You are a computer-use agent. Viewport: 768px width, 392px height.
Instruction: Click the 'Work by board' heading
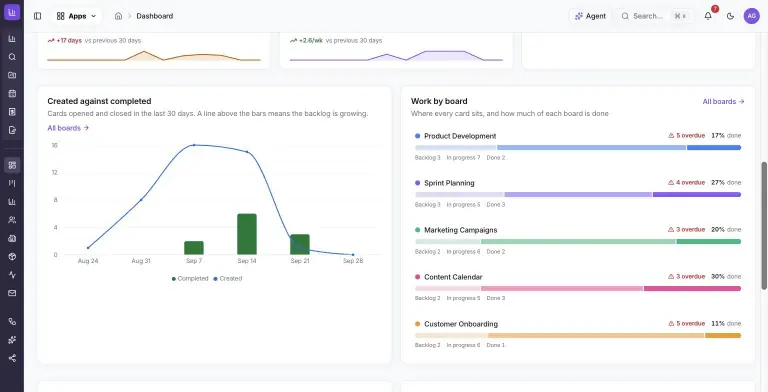439,101
